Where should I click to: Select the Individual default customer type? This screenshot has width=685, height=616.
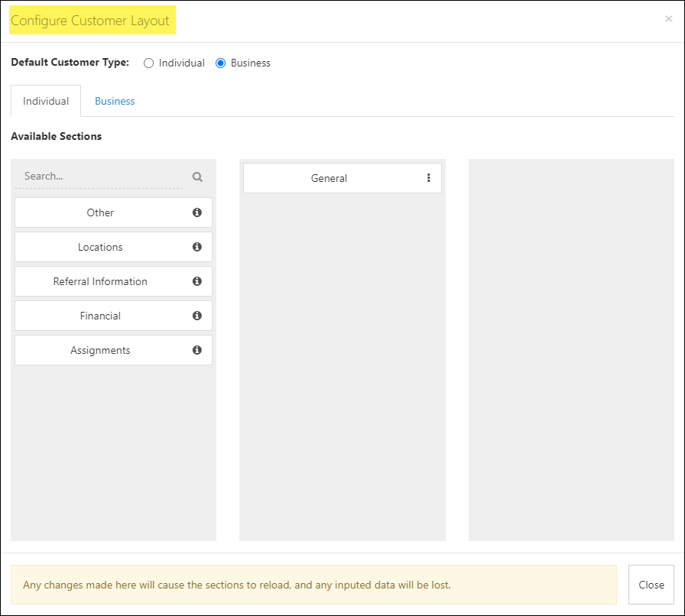click(148, 63)
